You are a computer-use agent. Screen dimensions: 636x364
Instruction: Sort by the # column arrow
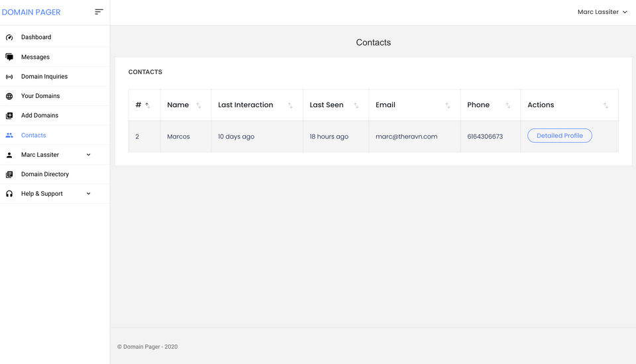(x=148, y=105)
